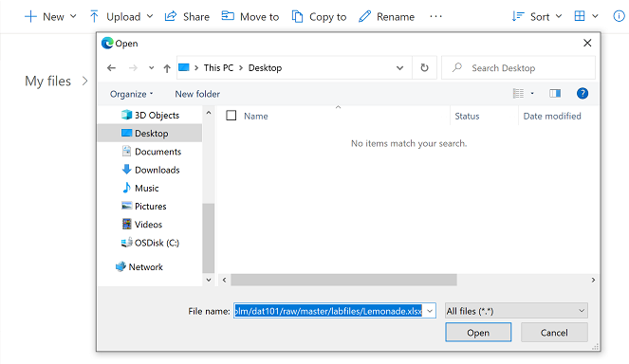Click the Search Desktop field

517,67
